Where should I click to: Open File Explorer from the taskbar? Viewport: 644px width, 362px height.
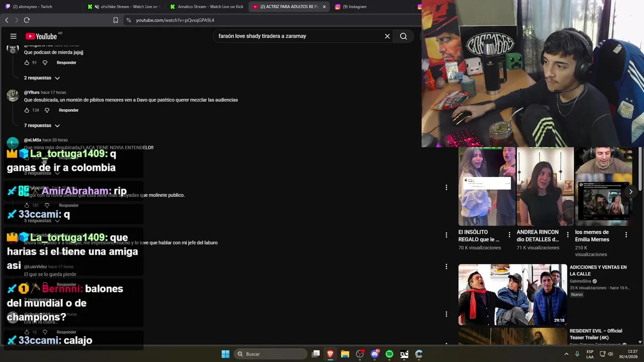[x=345, y=354]
